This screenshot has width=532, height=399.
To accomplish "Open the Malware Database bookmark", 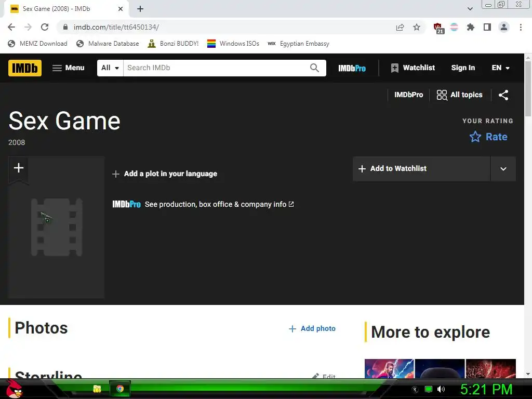I will pos(108,44).
